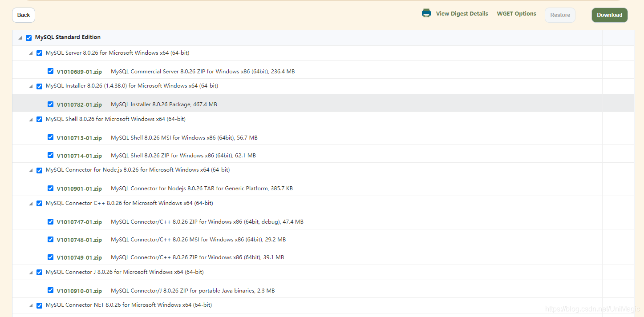Click the green Download button

609,15
